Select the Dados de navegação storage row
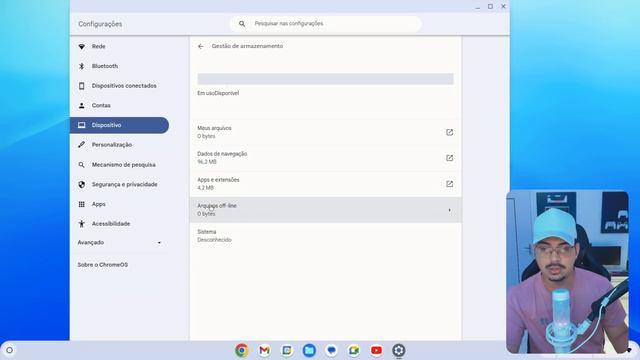The width and height of the screenshot is (640, 360). tap(325, 158)
